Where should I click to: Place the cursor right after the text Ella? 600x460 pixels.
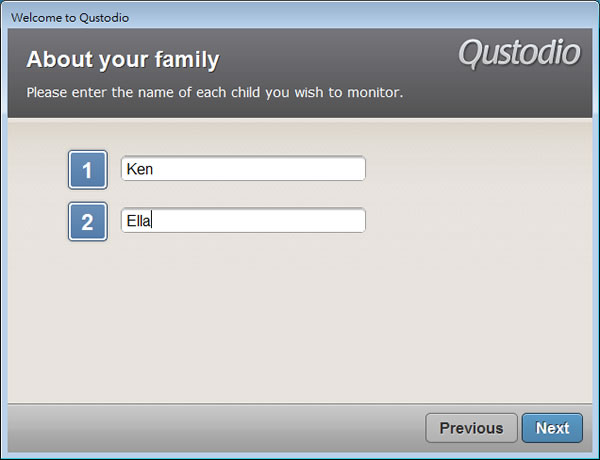[x=152, y=221]
